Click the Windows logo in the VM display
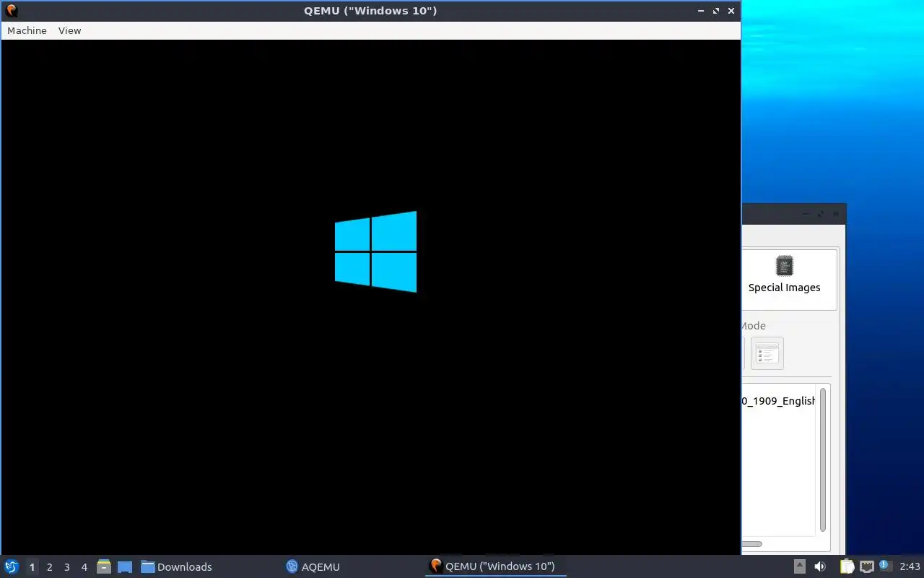 tap(375, 251)
